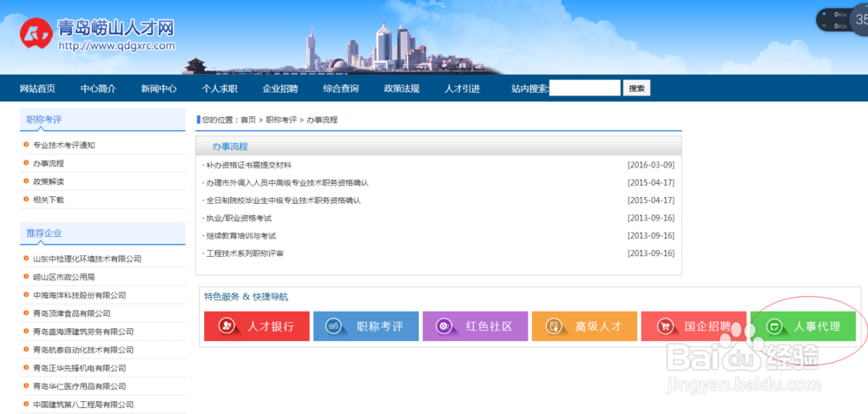
Task: Click the 人事代理 green tile icon
Action: pyautogui.click(x=774, y=326)
